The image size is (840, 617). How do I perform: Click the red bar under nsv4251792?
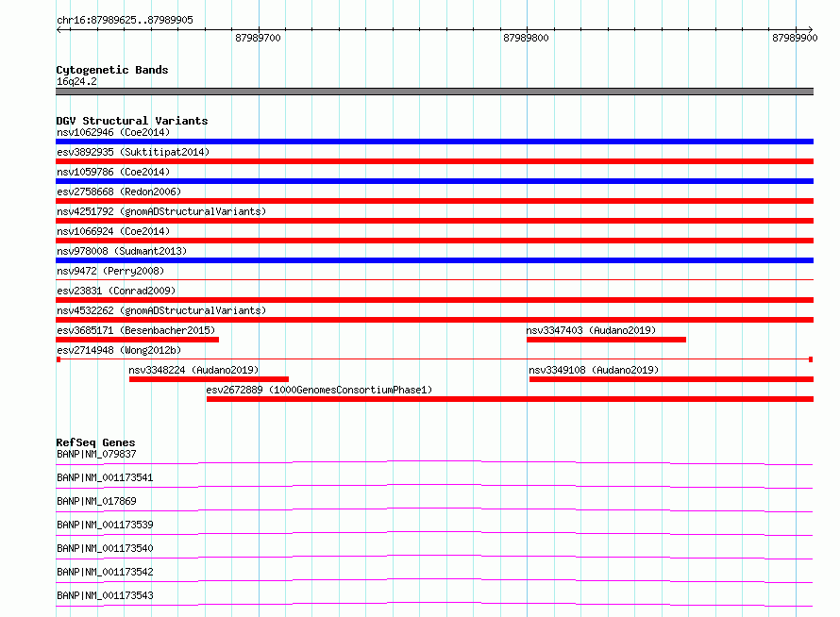[x=434, y=221]
